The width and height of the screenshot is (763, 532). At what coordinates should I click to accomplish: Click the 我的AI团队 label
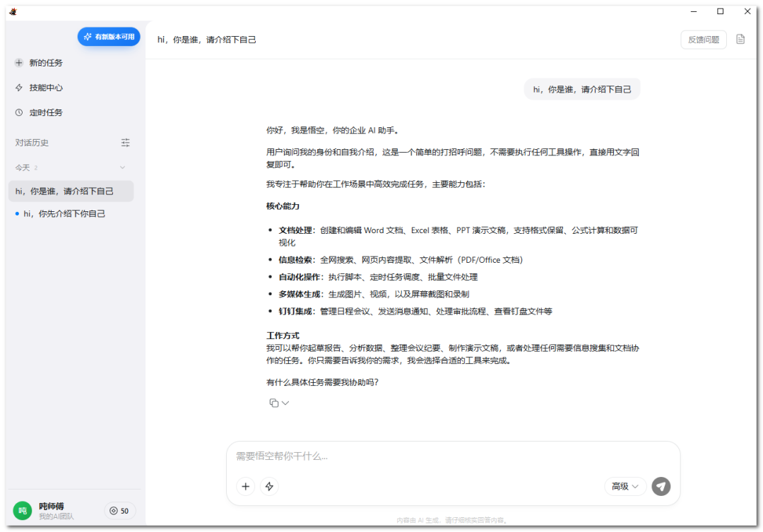click(57, 516)
